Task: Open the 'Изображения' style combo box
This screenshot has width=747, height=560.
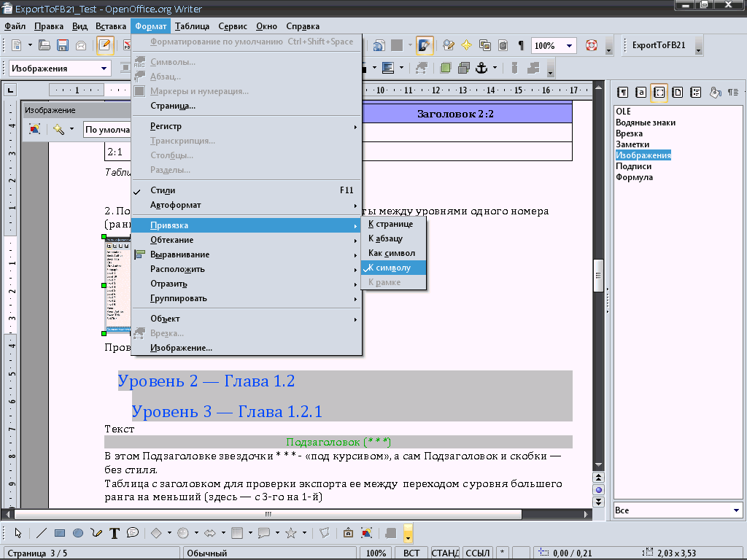Action: [105, 69]
